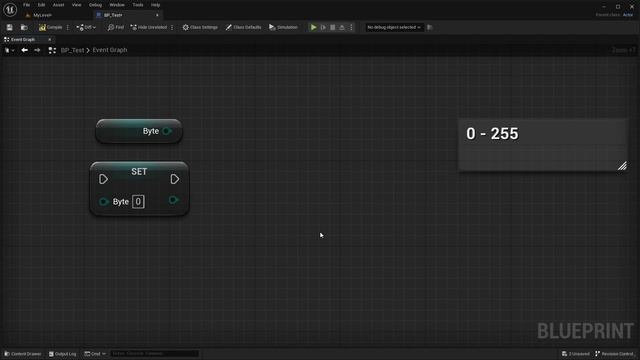The width and height of the screenshot is (640, 360).
Task: Open the Content Drawer
Action: pyautogui.click(x=23, y=354)
